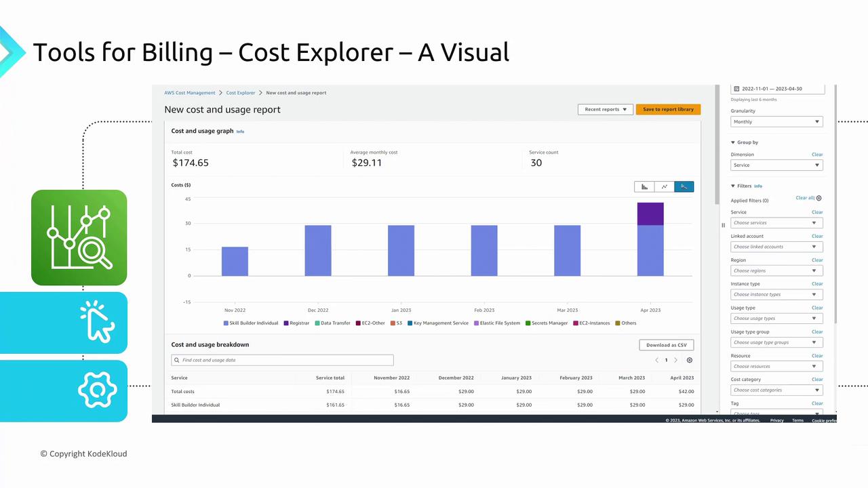
Task: Go to previous page of breakdown table
Action: tap(656, 361)
